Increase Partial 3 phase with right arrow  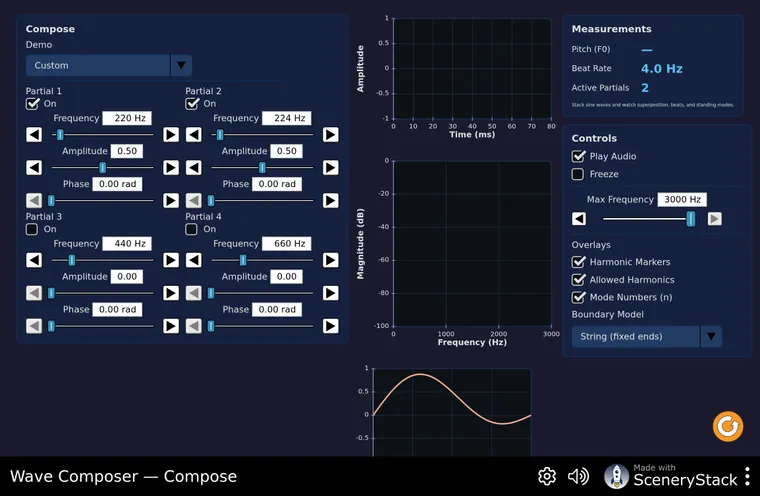click(171, 326)
